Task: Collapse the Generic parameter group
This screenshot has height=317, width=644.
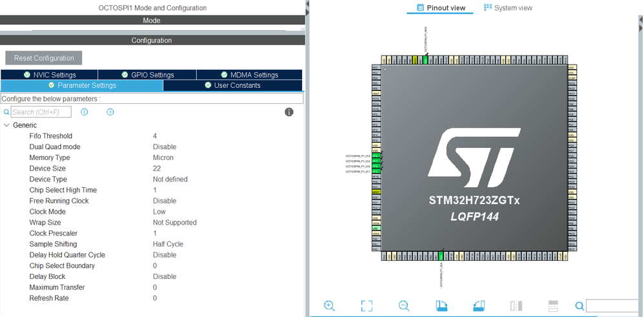Action: (x=6, y=125)
